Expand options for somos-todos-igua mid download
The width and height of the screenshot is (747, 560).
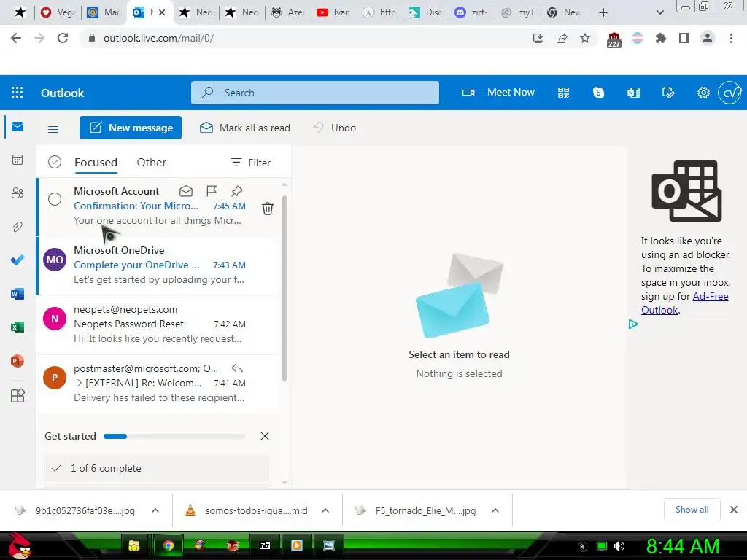[x=325, y=510]
